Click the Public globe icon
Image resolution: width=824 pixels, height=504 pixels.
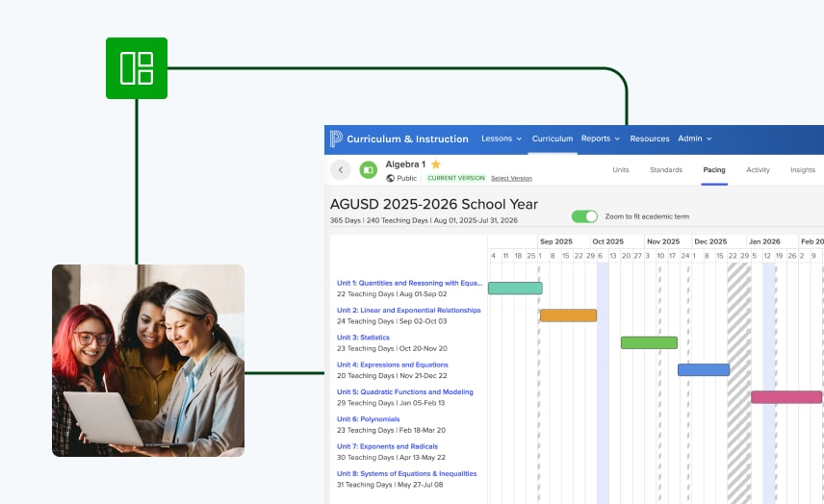coord(391,178)
